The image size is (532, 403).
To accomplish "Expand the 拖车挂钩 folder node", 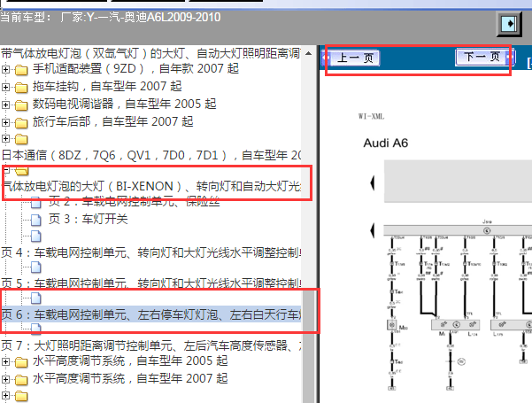I will coord(5,88).
